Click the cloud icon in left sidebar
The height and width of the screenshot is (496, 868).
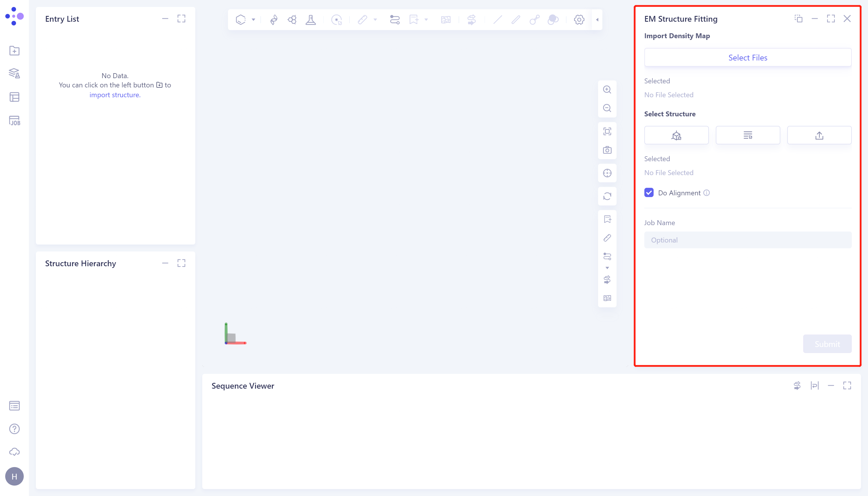[x=14, y=452]
